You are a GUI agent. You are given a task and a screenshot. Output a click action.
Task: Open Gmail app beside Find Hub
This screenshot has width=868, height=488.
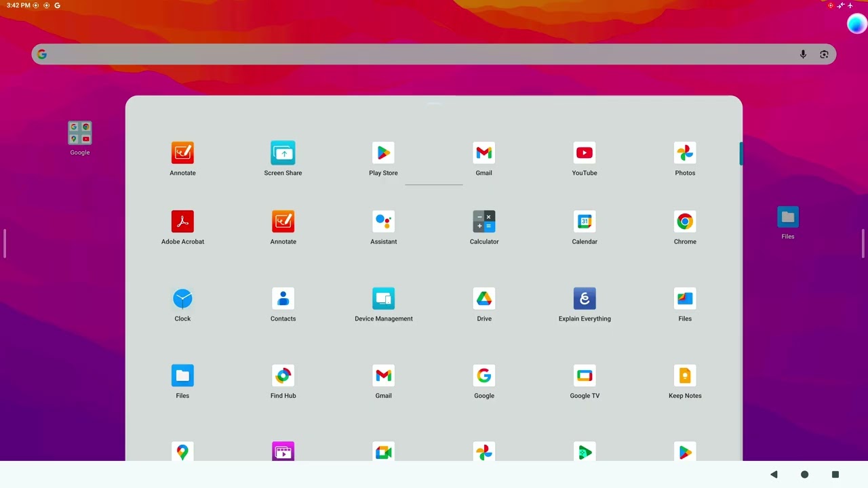point(383,376)
